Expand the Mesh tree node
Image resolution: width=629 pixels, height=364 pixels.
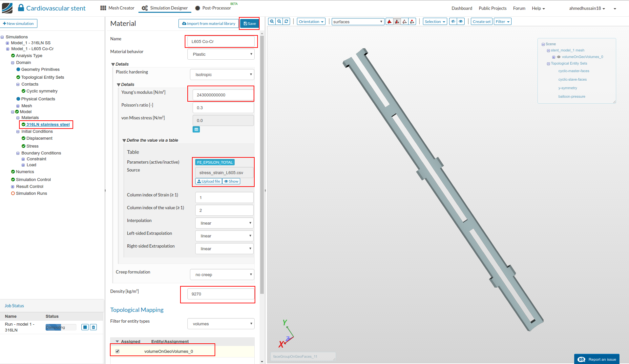[x=18, y=106]
